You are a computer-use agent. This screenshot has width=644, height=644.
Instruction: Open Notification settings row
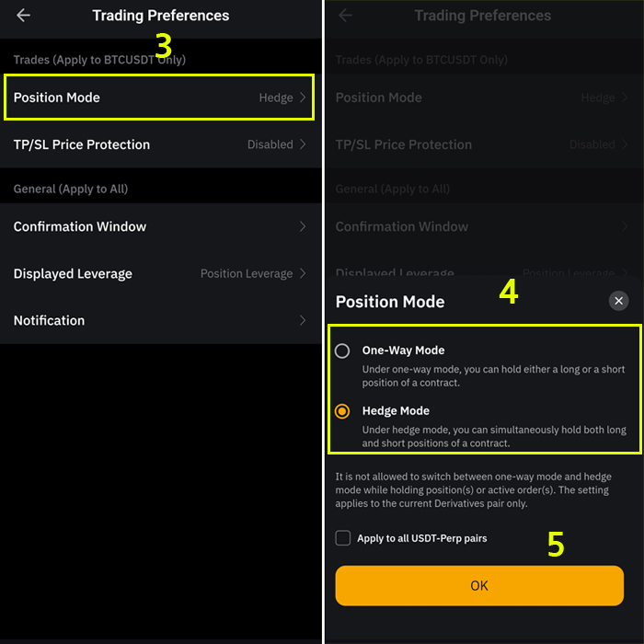pyautogui.click(x=160, y=320)
